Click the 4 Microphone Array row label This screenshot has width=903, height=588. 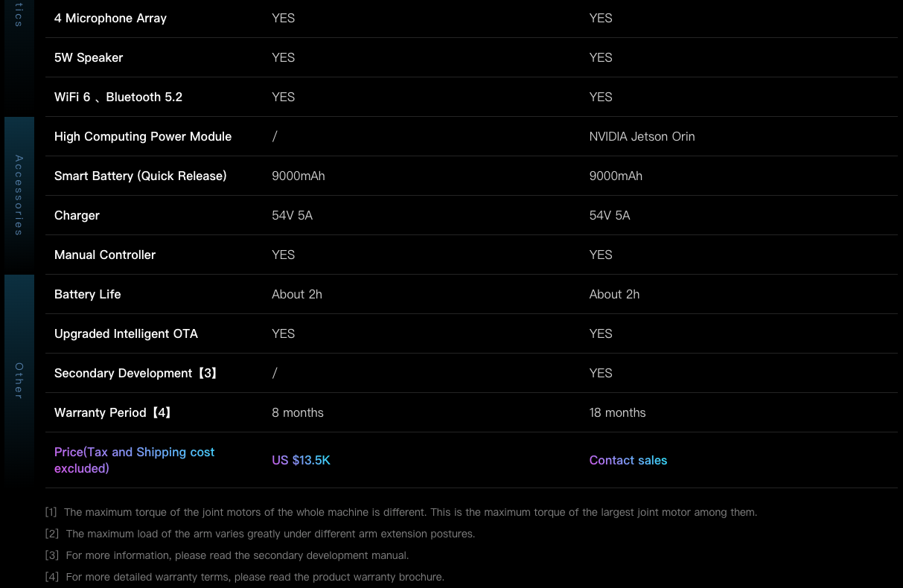[x=110, y=18]
